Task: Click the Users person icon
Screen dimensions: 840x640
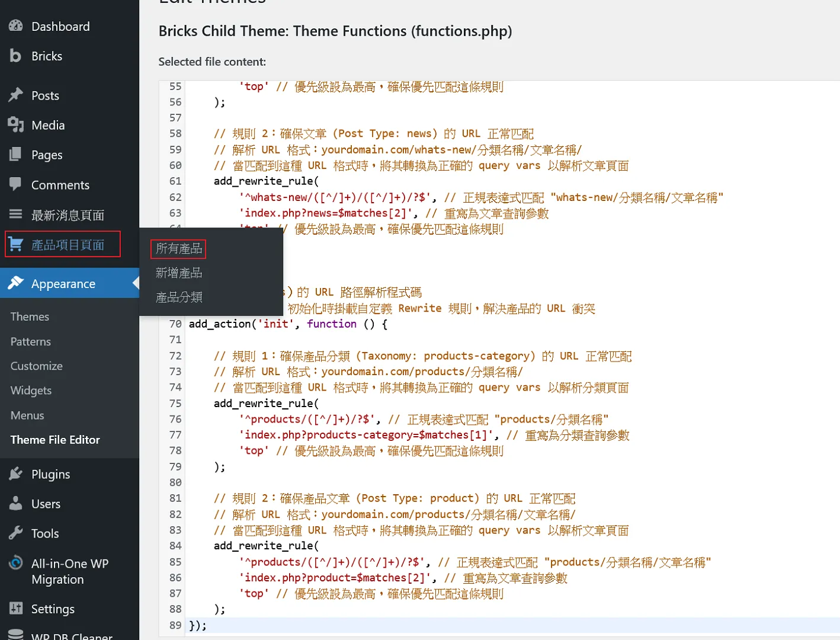Action: 16,504
